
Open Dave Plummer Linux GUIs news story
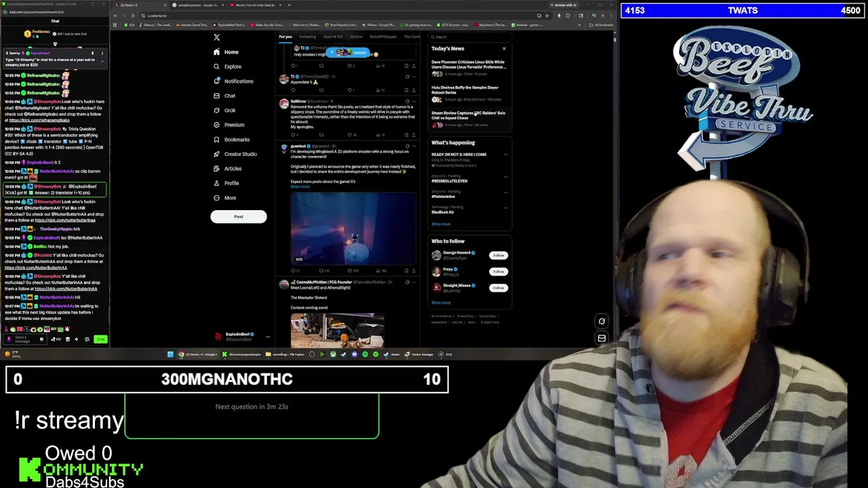point(469,67)
